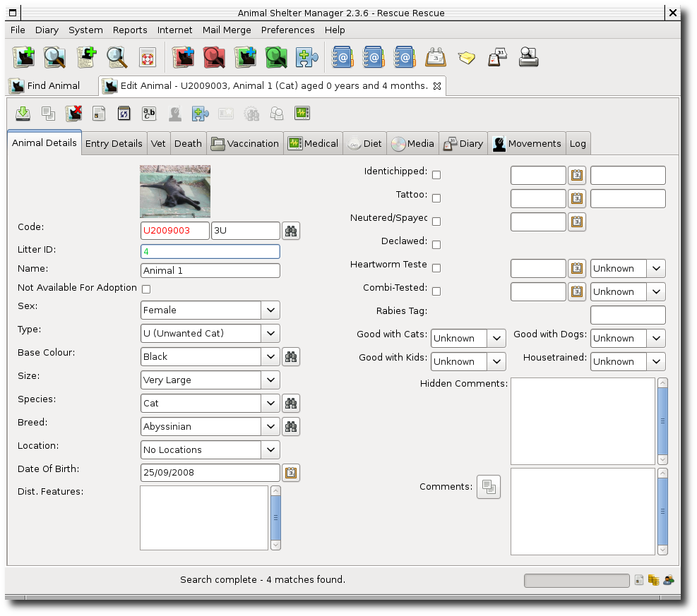
Task: Toggle Not Available For Adoption checkbox
Action: (x=146, y=289)
